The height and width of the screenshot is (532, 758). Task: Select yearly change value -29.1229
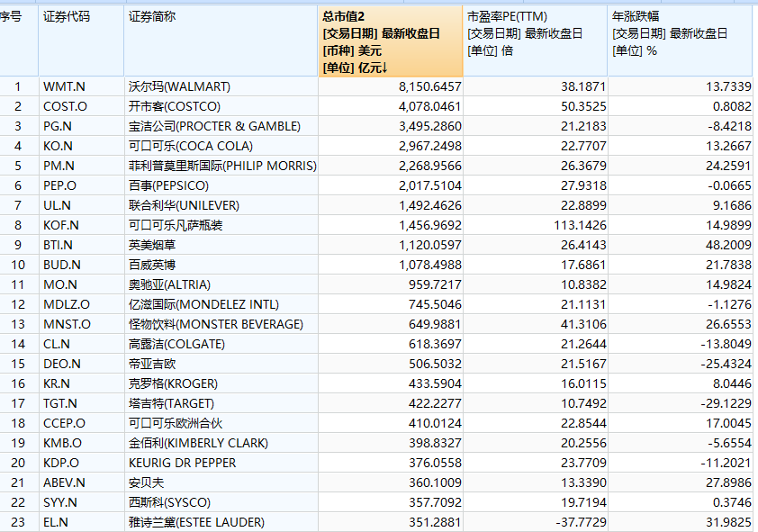click(x=726, y=404)
